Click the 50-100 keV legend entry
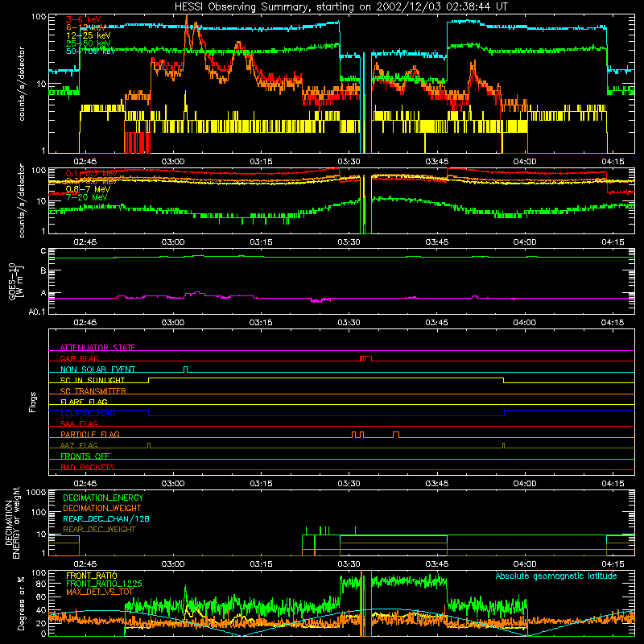This screenshot has width=644, height=644. tap(91, 52)
